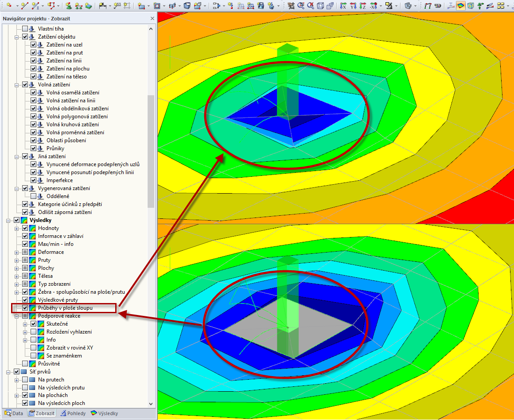
Task: Enable the Vlastní tíha checkbox
Action: pyautogui.click(x=25, y=29)
